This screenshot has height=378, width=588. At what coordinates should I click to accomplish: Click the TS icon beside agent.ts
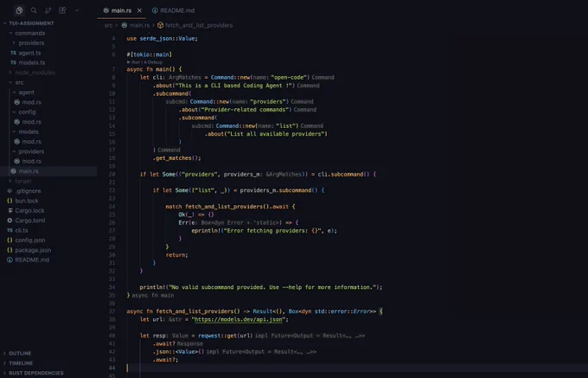coord(14,53)
